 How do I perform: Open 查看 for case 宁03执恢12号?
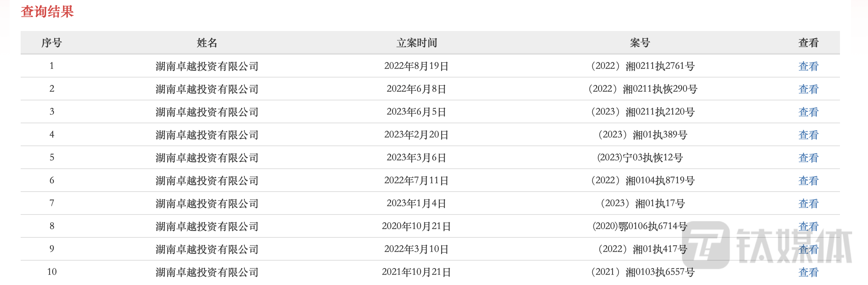coord(808,158)
